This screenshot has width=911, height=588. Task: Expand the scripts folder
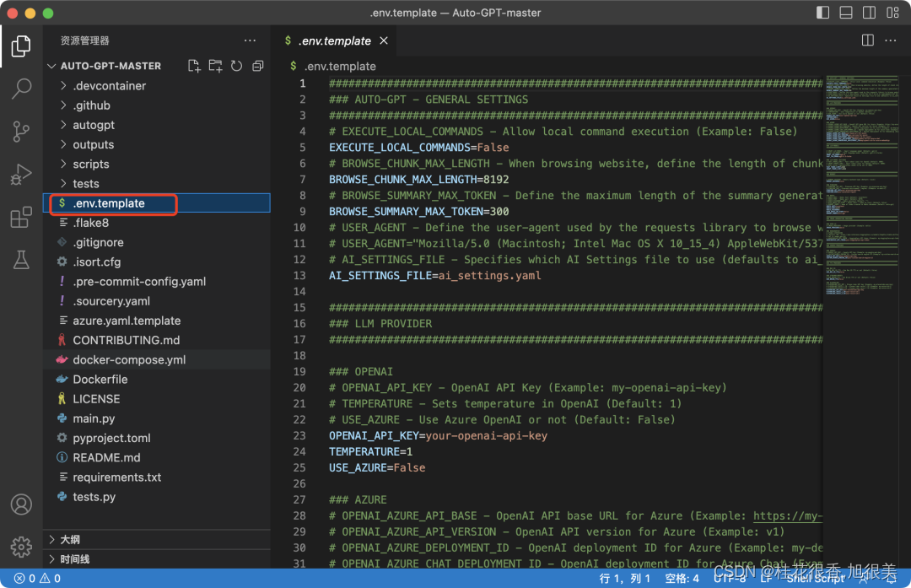157,164
